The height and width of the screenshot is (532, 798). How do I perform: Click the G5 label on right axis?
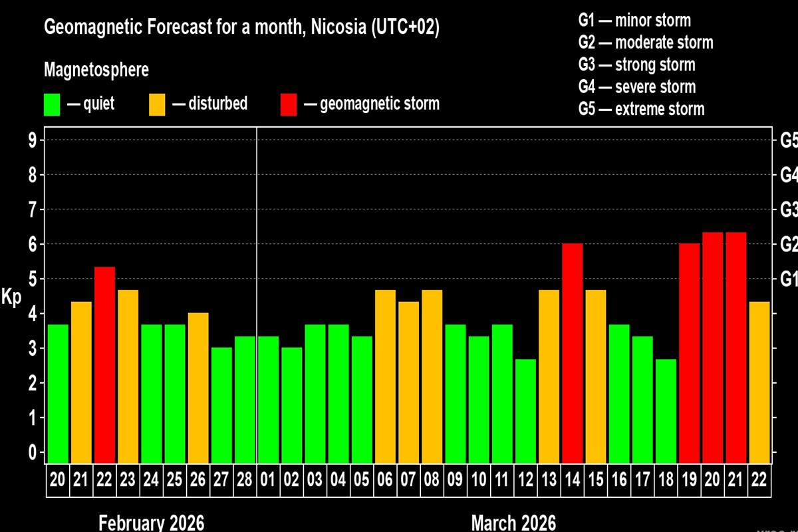click(788, 140)
